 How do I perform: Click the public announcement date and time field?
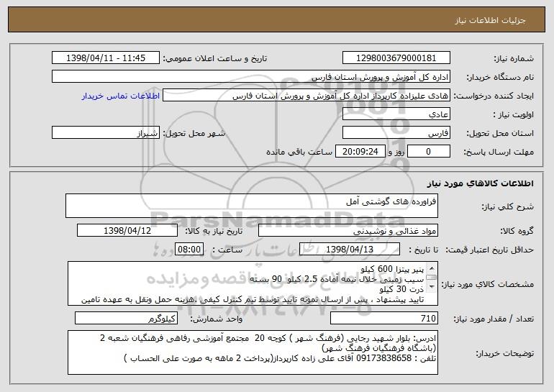[106, 58]
